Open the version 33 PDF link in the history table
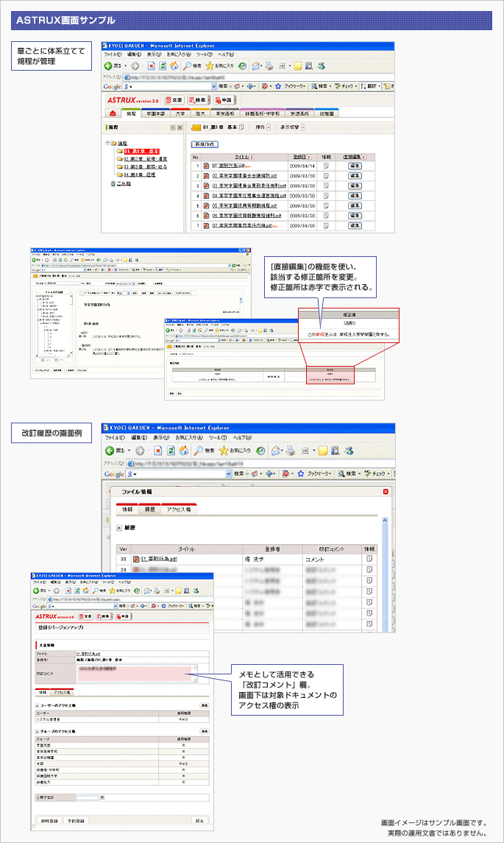The height and width of the screenshot is (843, 504). 159,559
